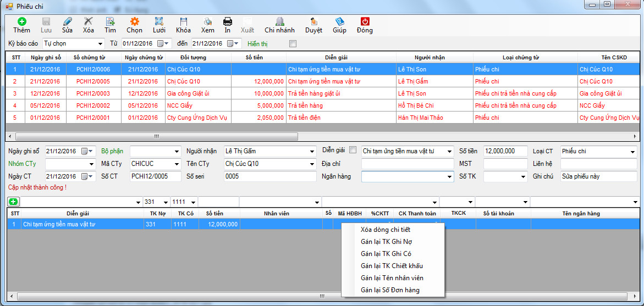Click the Lưu (save) toolbar icon
Screen dimensions: 644x306
(x=46, y=21)
